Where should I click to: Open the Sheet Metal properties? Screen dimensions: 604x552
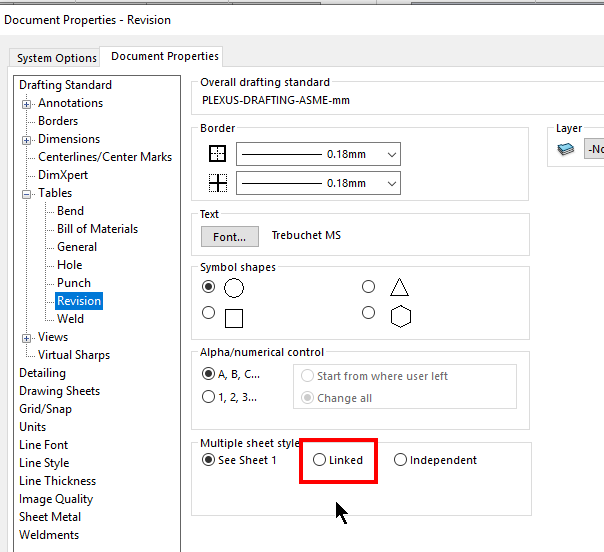click(x=51, y=517)
